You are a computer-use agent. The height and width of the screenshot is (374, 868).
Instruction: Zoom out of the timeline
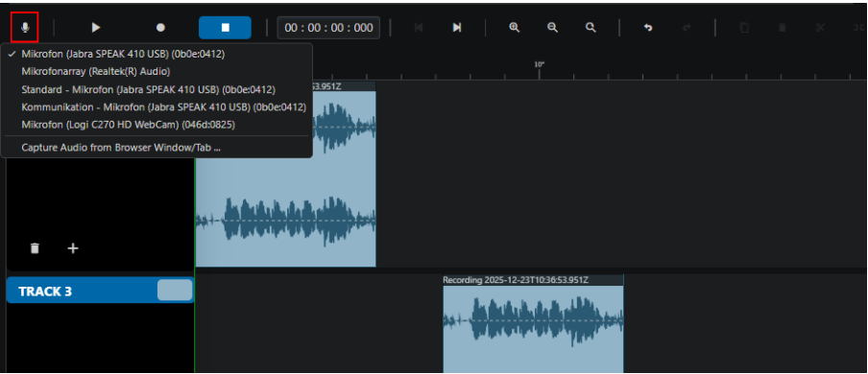(x=552, y=28)
